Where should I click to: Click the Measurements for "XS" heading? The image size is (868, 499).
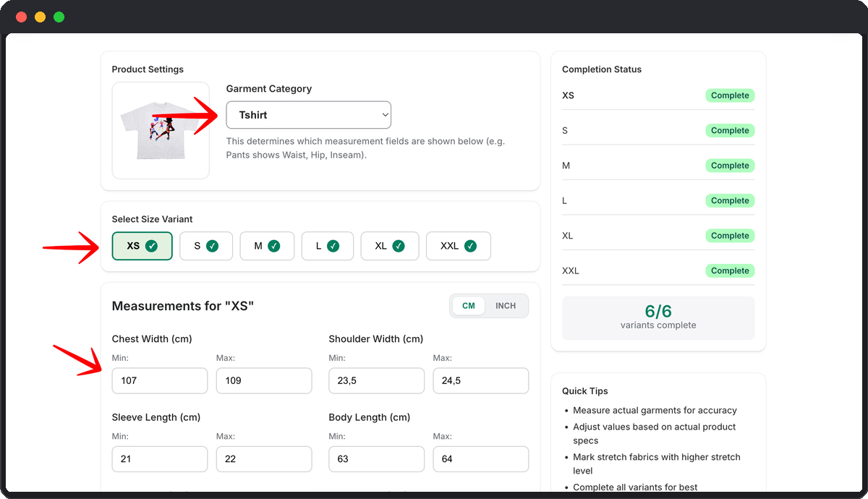183,306
